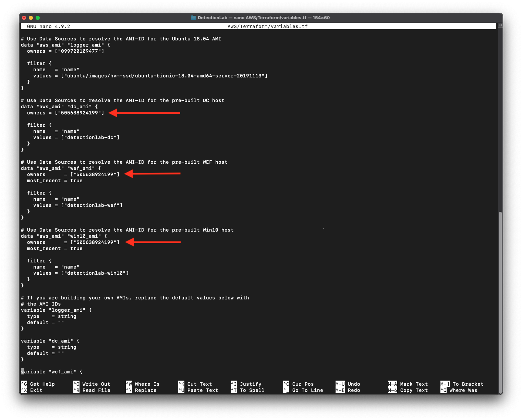Screen dimensions: 522x420
Task: Click the red close window button
Action: pyautogui.click(x=24, y=18)
